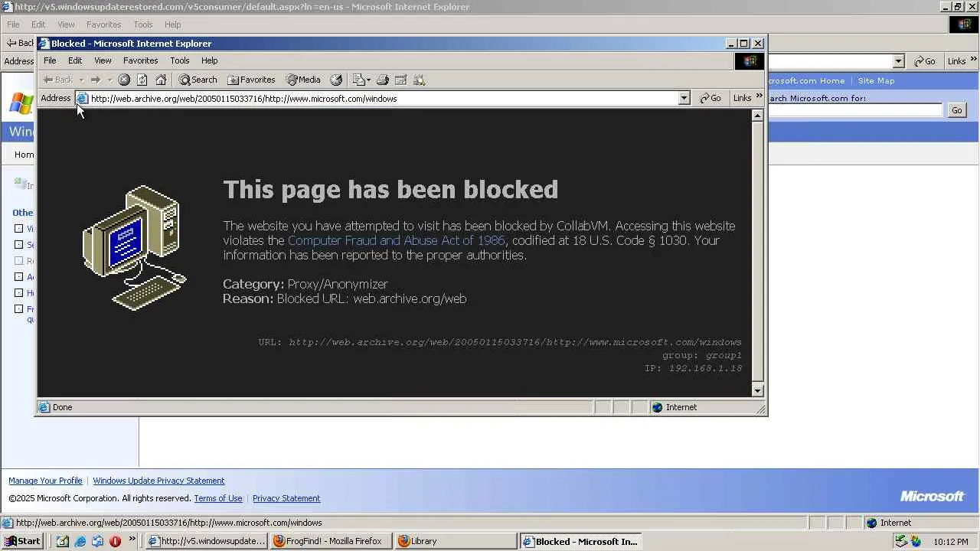980x551 pixels.
Task: Launch Opera from the quick launch bar
Action: coord(115,541)
